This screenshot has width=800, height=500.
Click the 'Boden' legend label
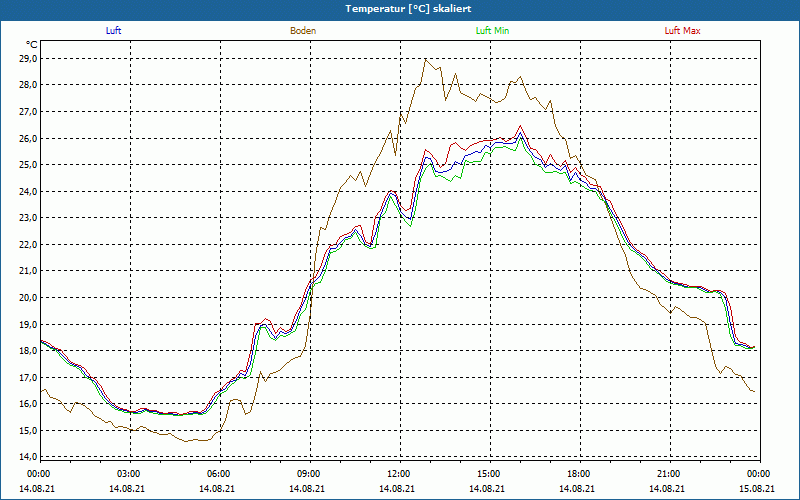[x=303, y=31]
